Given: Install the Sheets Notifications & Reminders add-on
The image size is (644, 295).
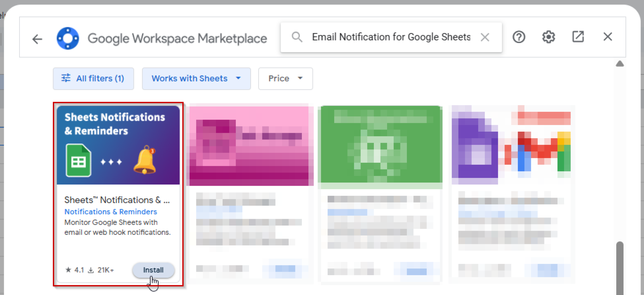Looking at the screenshot, I should 153,270.
